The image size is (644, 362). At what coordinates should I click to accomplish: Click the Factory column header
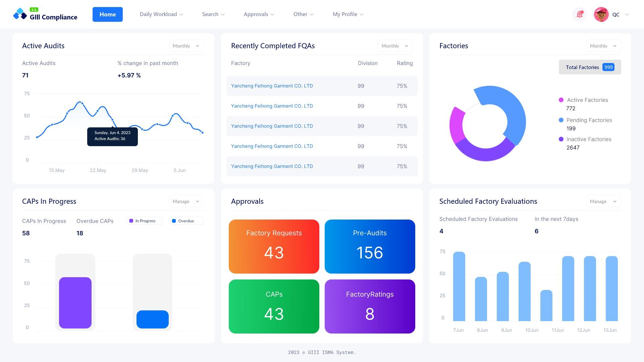pos(240,63)
